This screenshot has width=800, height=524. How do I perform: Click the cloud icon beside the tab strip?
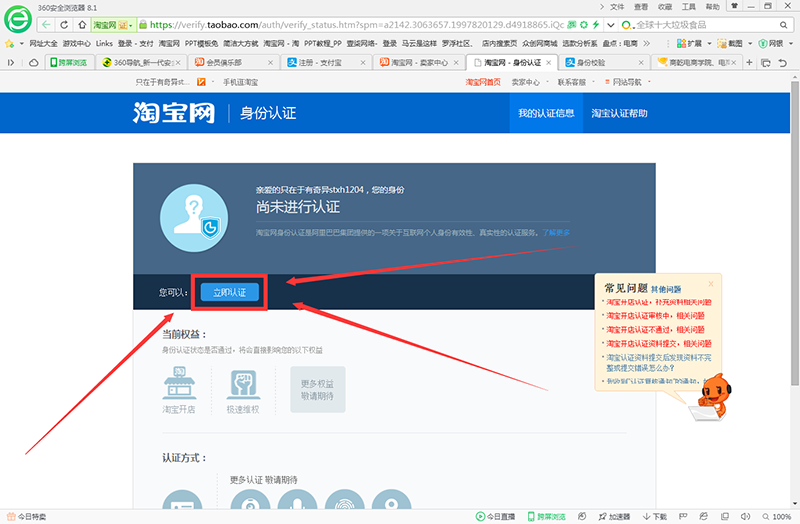34,62
